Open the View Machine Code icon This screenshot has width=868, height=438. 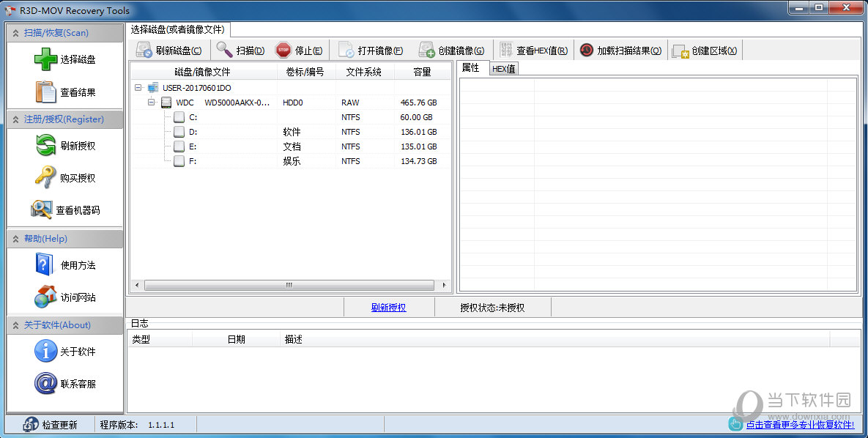42,210
